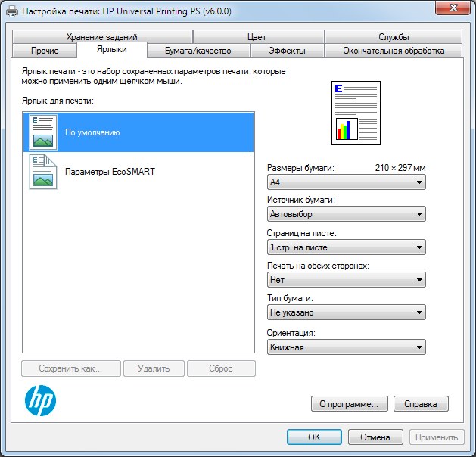The image size is (476, 457).
Task: Switch to the Хранение заданий tab
Action: tap(102, 37)
